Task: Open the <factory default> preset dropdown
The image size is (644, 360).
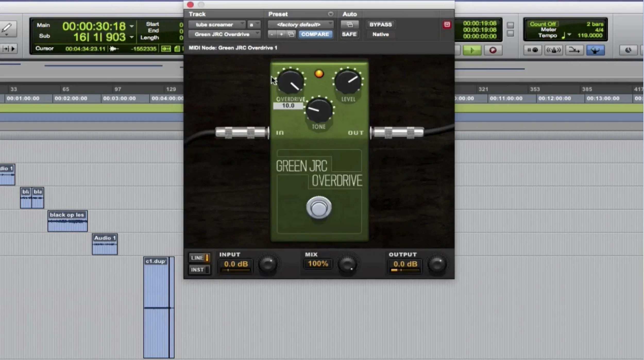Action: point(300,24)
